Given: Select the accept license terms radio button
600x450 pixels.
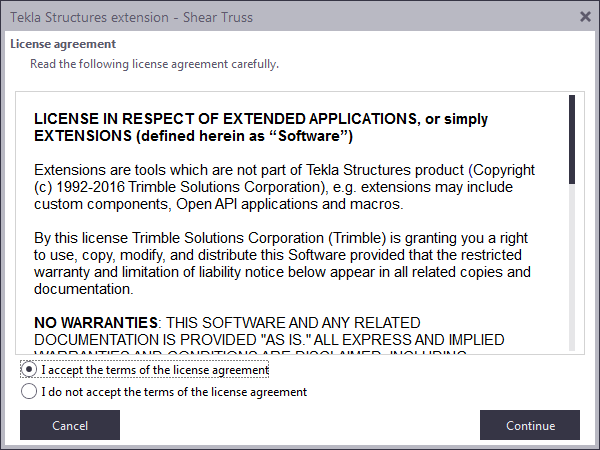Looking at the screenshot, I should (29, 369).
